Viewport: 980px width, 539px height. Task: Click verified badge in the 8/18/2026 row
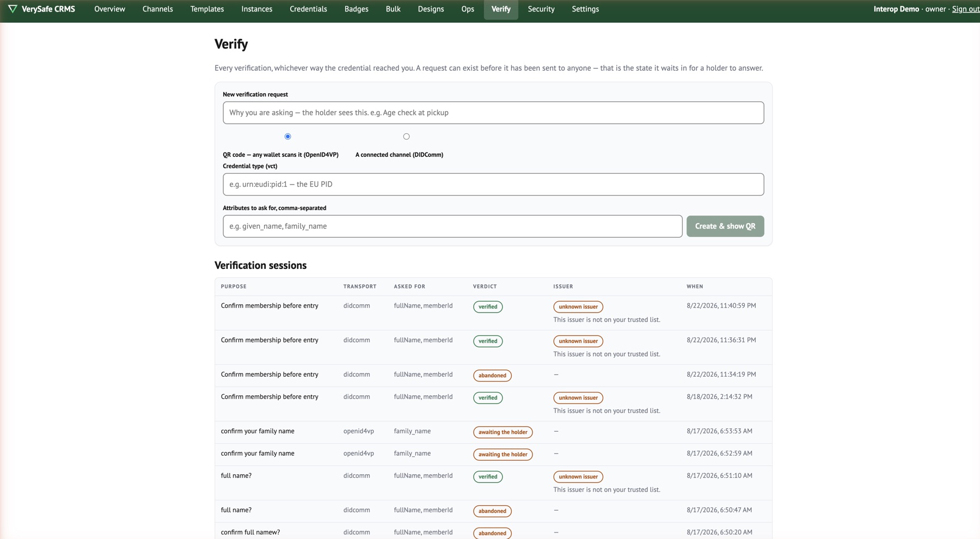click(x=488, y=397)
